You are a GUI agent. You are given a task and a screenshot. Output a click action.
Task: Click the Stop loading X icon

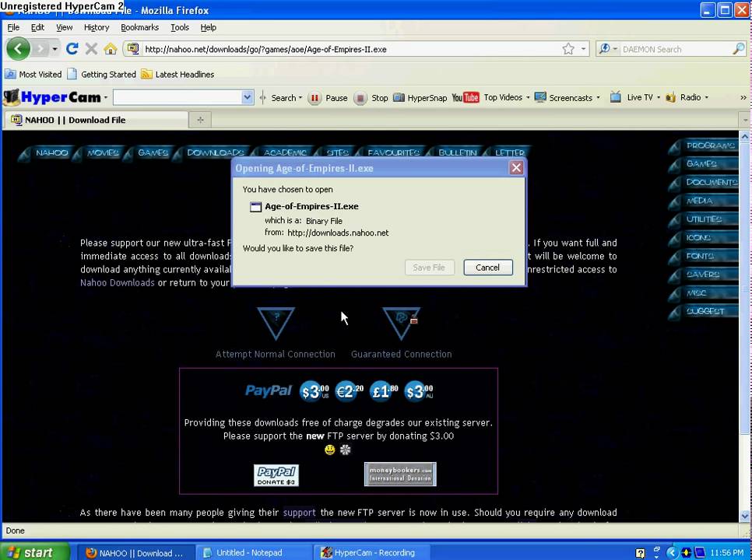tap(91, 49)
